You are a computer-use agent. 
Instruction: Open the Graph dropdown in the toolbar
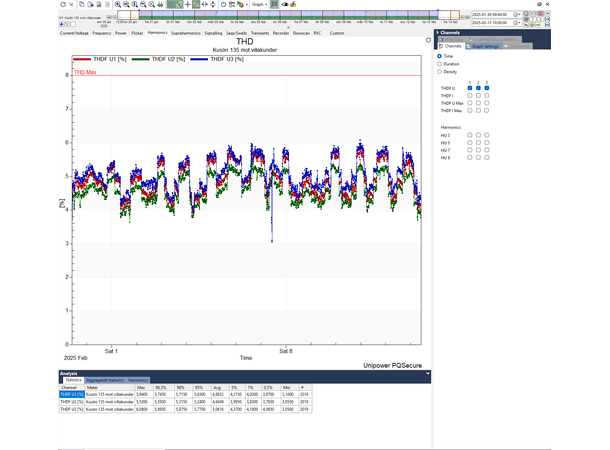pos(259,4)
